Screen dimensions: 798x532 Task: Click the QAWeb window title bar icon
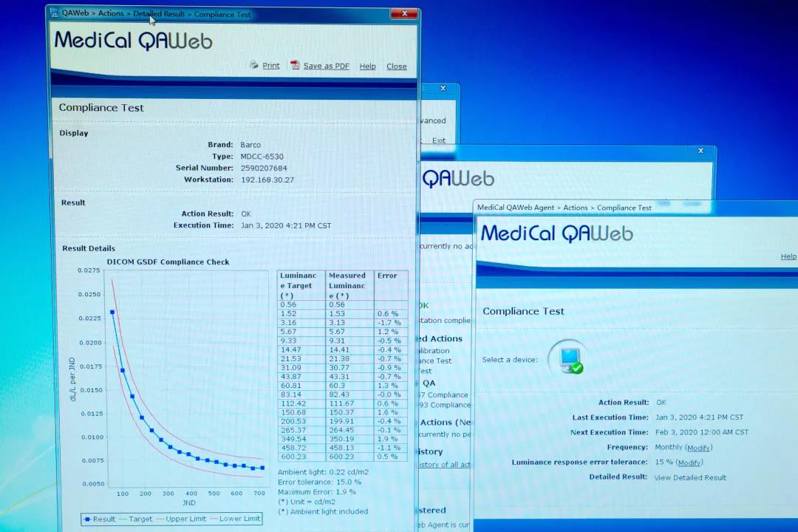tap(54, 13)
